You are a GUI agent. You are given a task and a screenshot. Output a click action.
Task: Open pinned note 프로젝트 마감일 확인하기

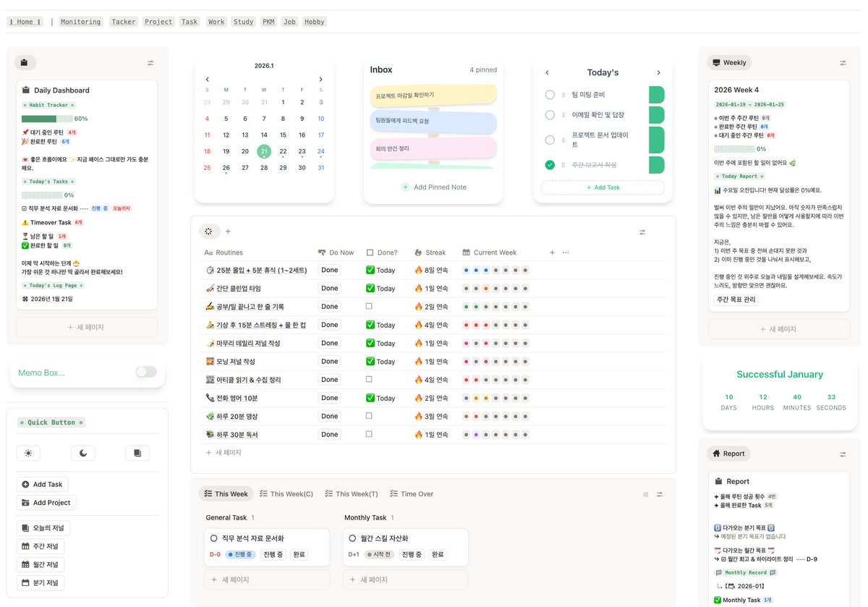click(433, 95)
